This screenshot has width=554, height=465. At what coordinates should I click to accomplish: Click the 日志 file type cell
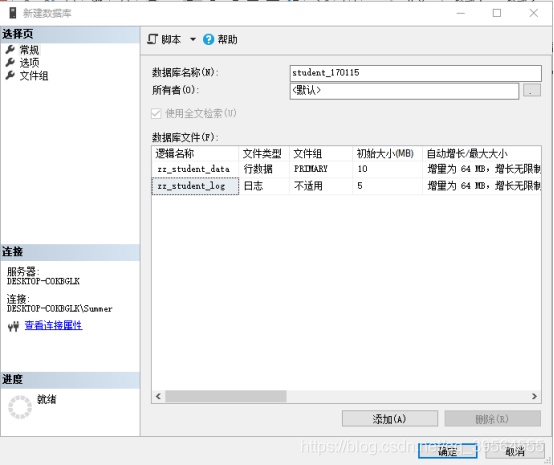(264, 186)
